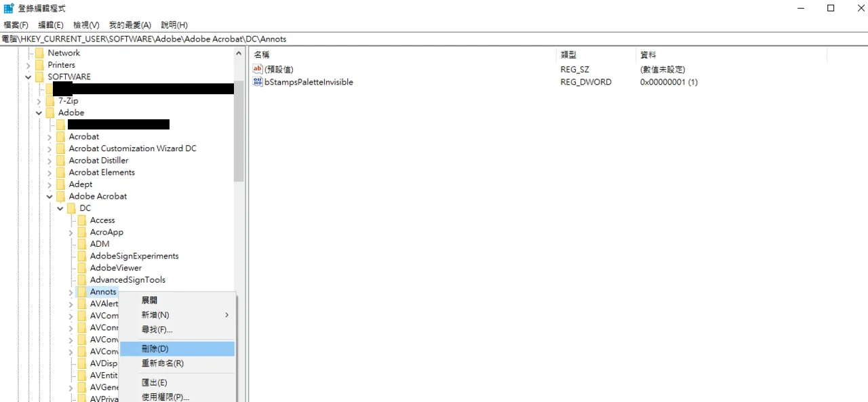868x402 pixels.
Task: Click the Annots folder icon
Action: 82,292
